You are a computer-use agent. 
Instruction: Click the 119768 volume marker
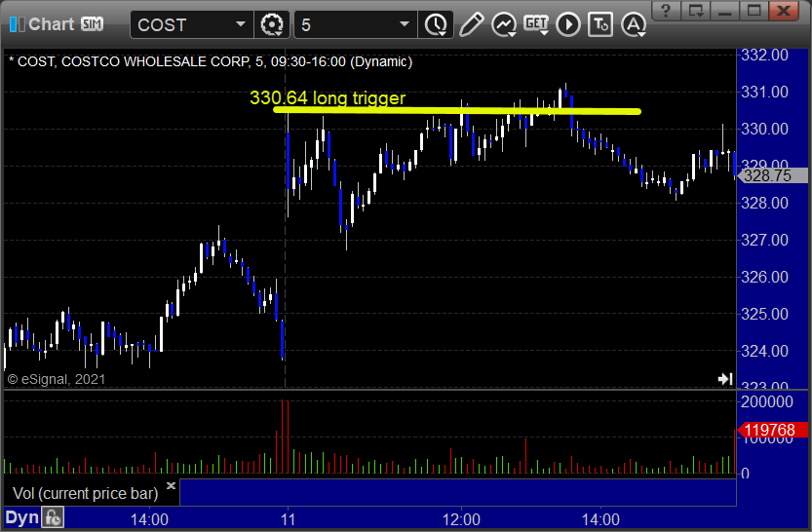772,430
